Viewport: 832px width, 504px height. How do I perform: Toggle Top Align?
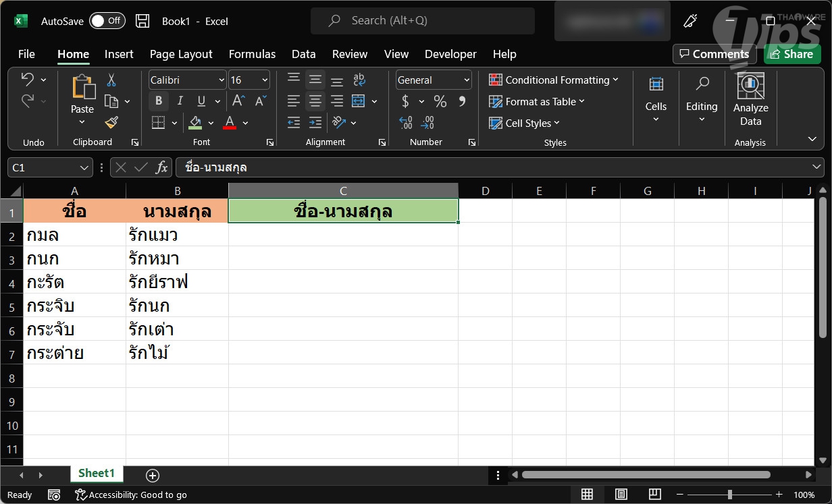(x=293, y=80)
